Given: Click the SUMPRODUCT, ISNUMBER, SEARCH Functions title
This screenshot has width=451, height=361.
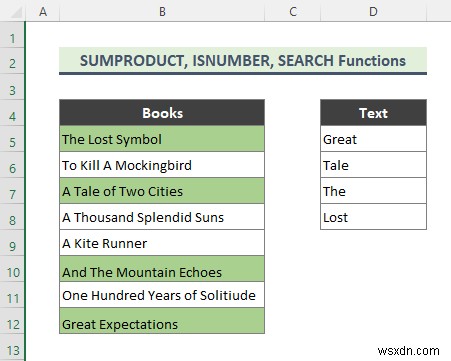Looking at the screenshot, I should click(243, 61).
